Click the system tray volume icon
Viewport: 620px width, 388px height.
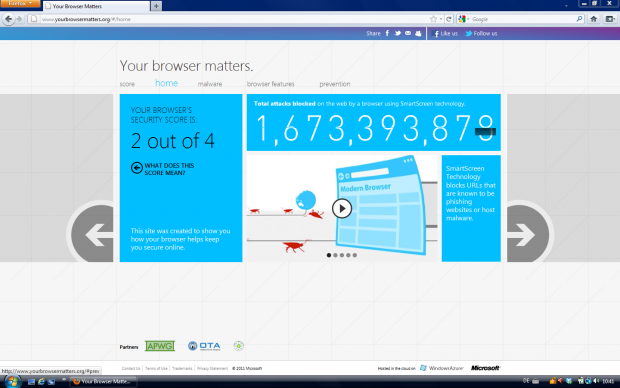(x=596, y=381)
